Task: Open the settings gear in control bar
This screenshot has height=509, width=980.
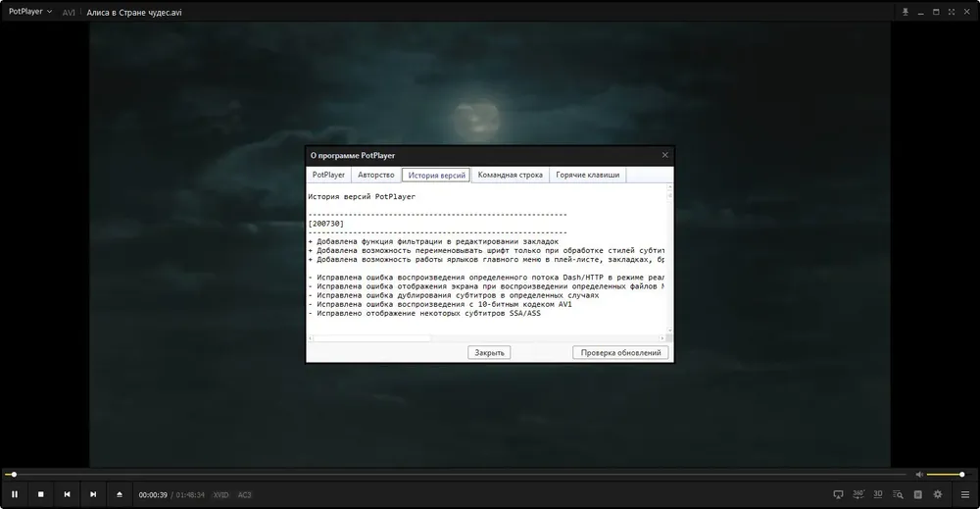Action: [x=938, y=494]
